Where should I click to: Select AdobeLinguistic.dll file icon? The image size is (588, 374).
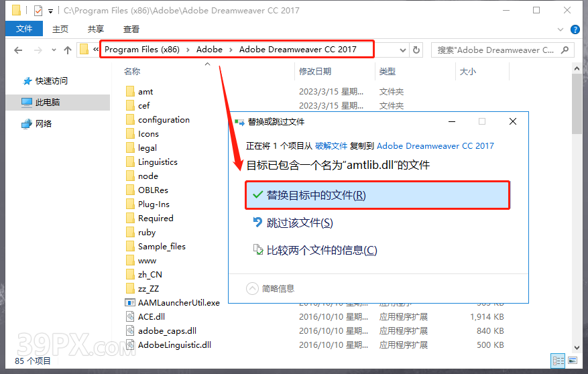click(130, 345)
